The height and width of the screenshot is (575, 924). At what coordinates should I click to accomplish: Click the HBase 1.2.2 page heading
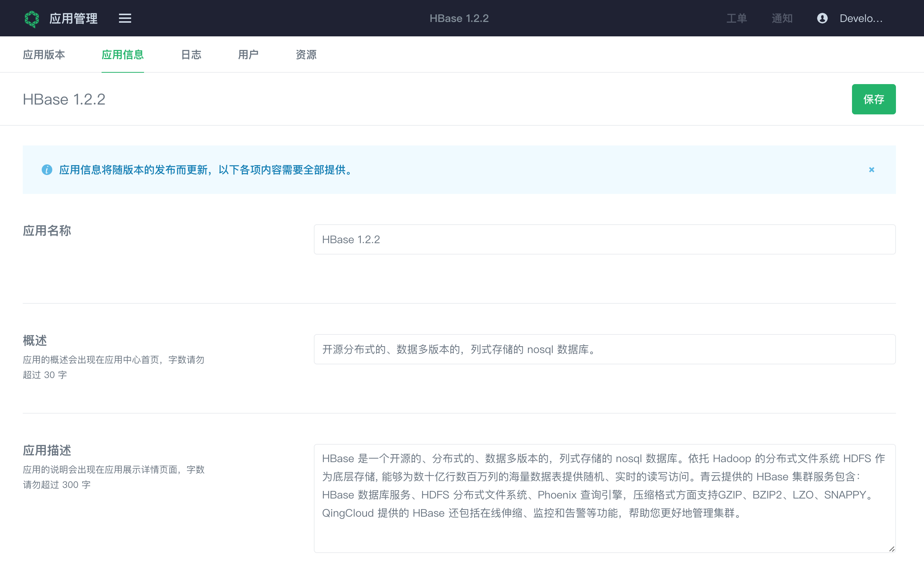[x=64, y=99]
